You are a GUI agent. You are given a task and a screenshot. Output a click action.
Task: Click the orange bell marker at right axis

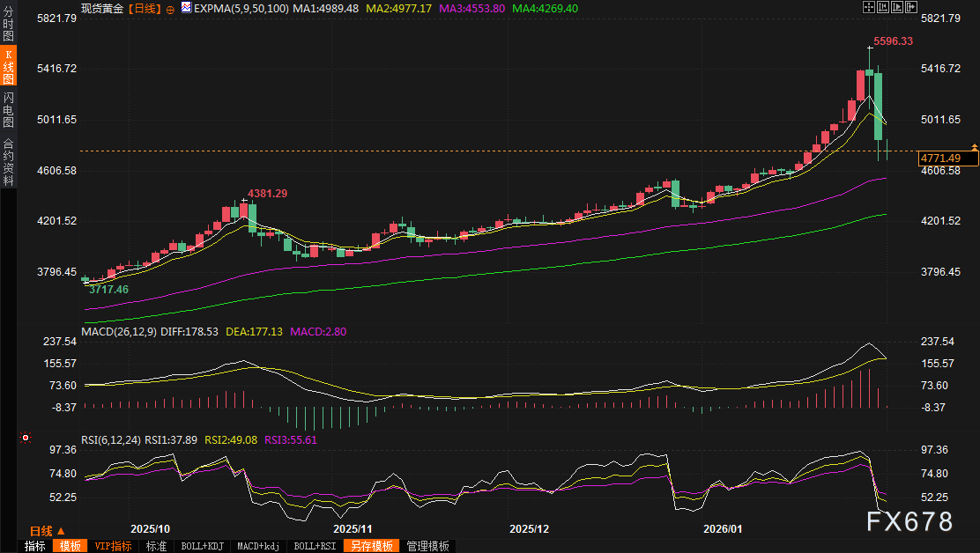coord(974,145)
